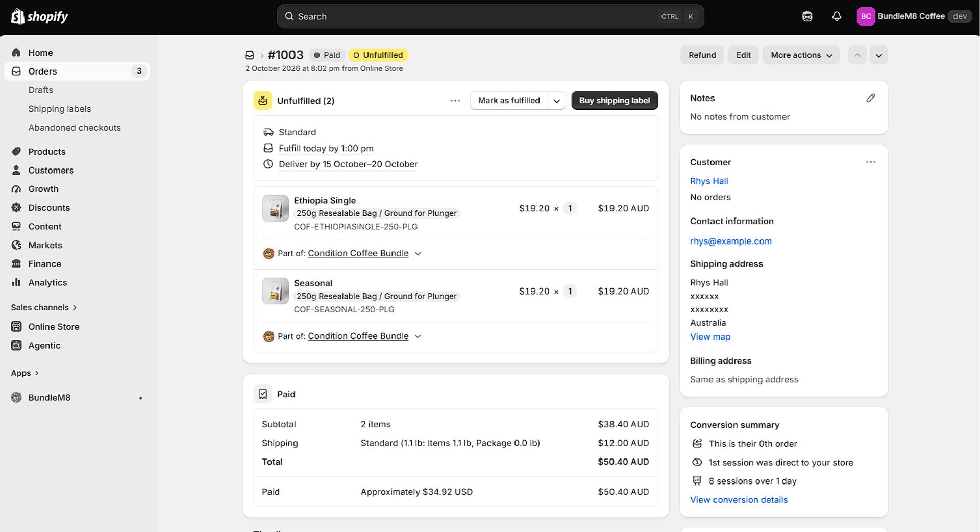The image size is (980, 532).
Task: Click the orders breadcrumb icon beside #1003
Action: click(250, 55)
